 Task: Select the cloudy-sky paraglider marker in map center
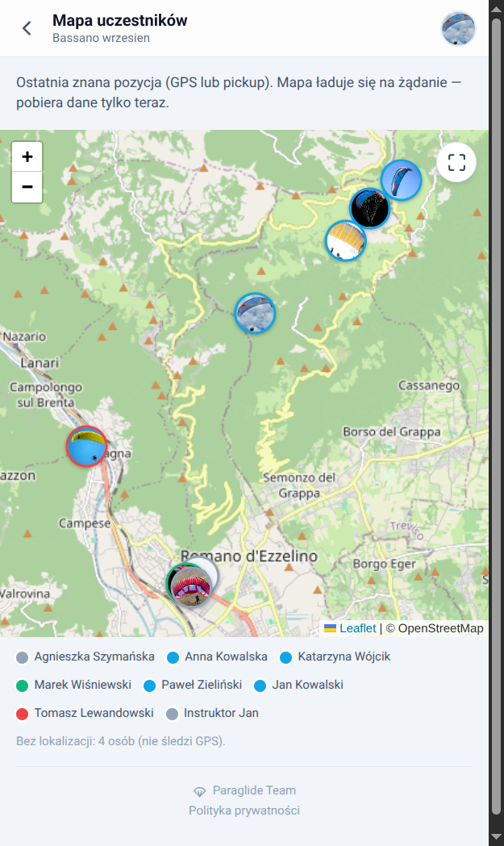256,313
